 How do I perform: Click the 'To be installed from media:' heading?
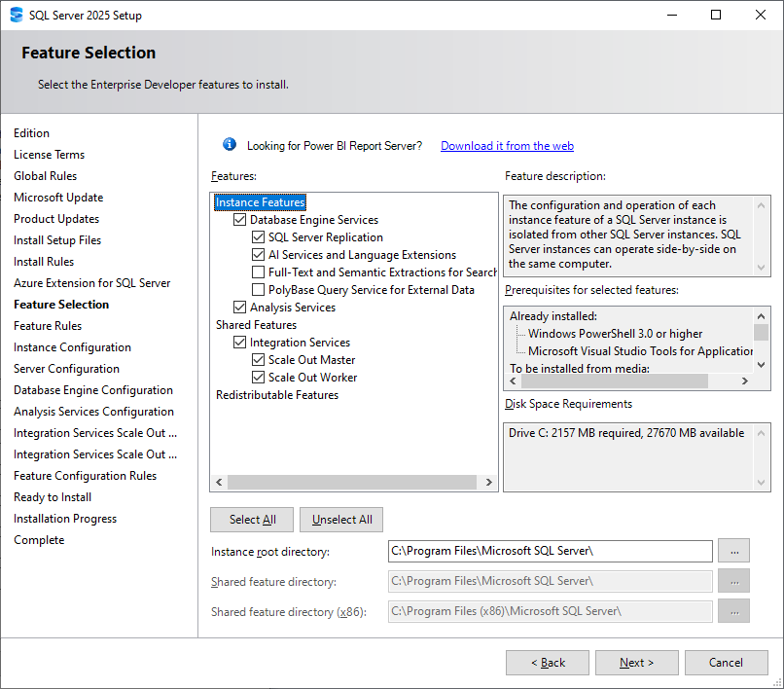(580, 368)
